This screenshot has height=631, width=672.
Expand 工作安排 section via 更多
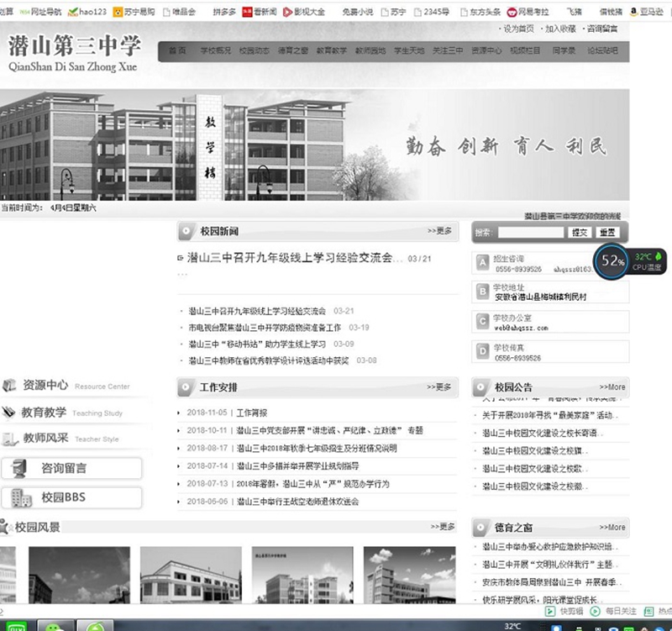[x=439, y=387]
